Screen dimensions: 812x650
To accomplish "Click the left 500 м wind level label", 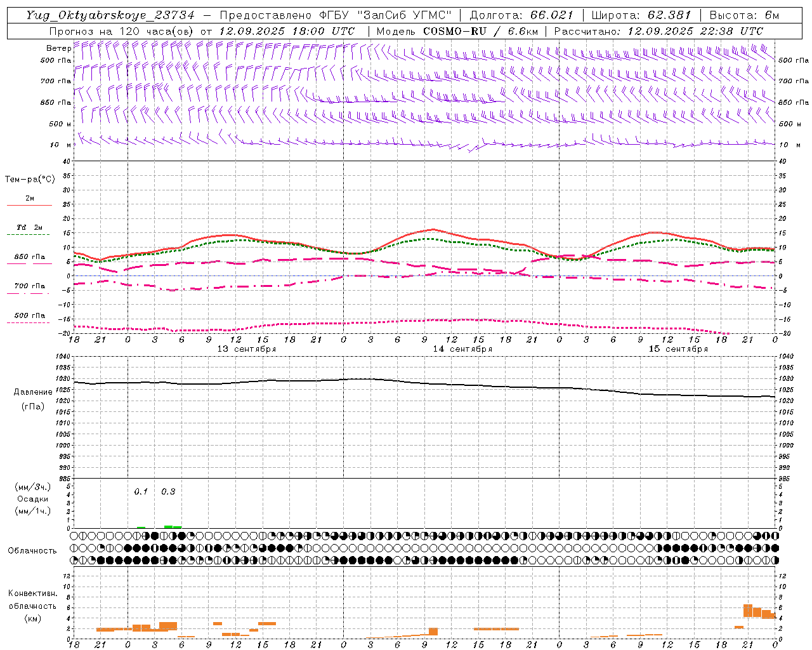I will (60, 124).
